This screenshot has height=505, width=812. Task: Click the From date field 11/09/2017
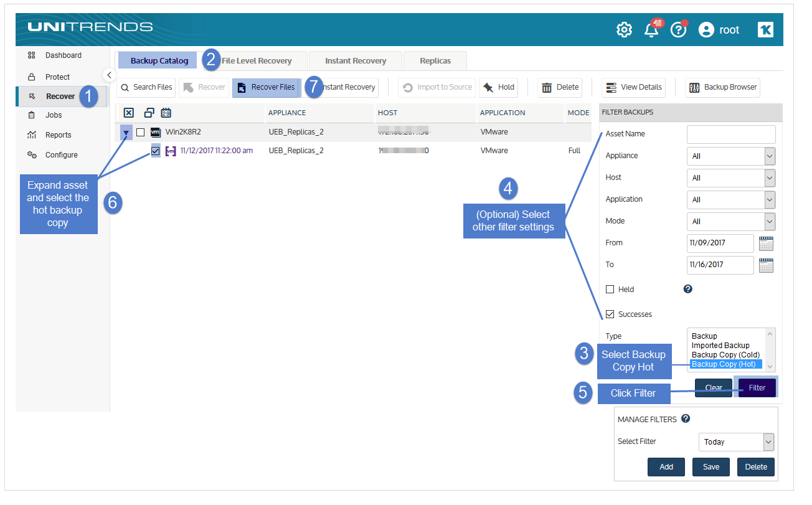pyautogui.click(x=720, y=243)
